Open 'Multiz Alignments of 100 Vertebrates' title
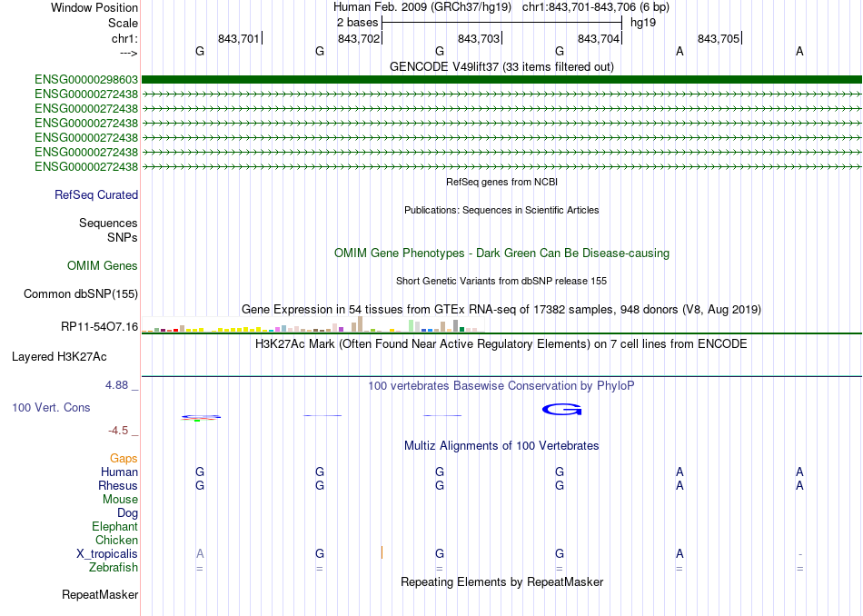 point(501,446)
